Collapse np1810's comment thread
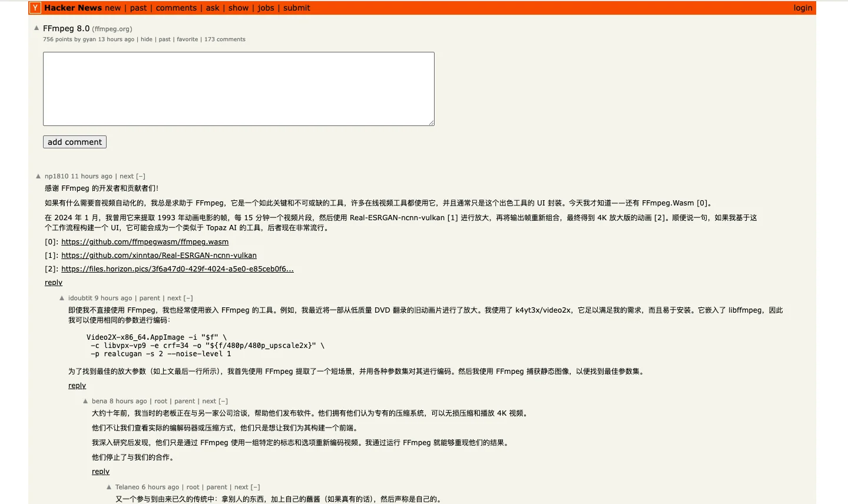 click(x=141, y=176)
